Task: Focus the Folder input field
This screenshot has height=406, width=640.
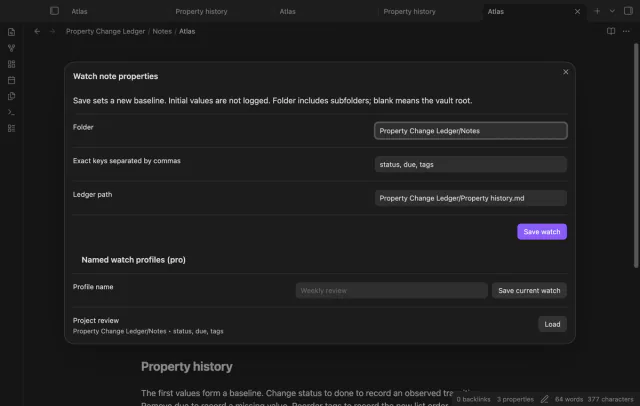Action: tap(471, 131)
